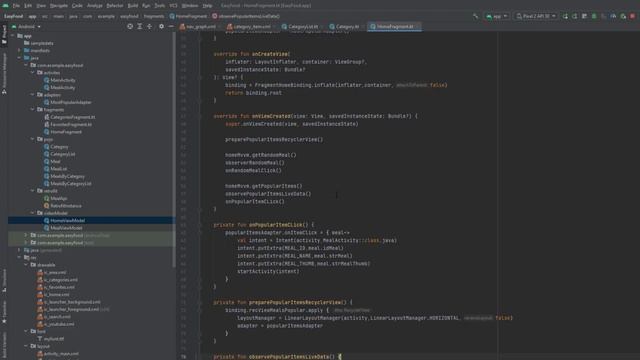Viewport: 640px width, 360px height.
Task: Collapse the drawable folder
Action: click(26, 265)
